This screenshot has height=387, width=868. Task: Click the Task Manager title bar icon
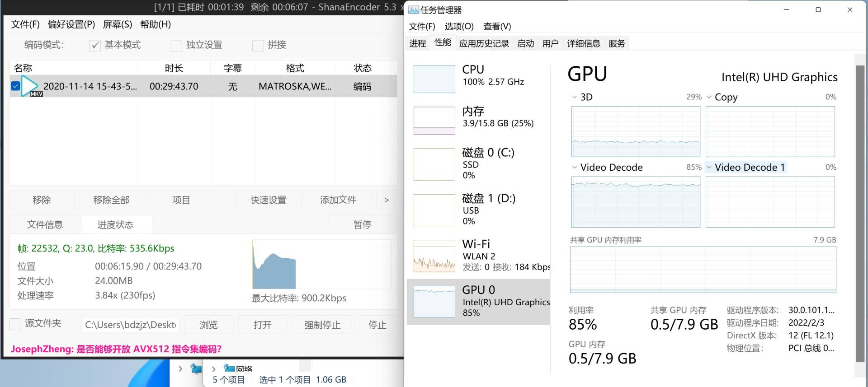tap(413, 9)
